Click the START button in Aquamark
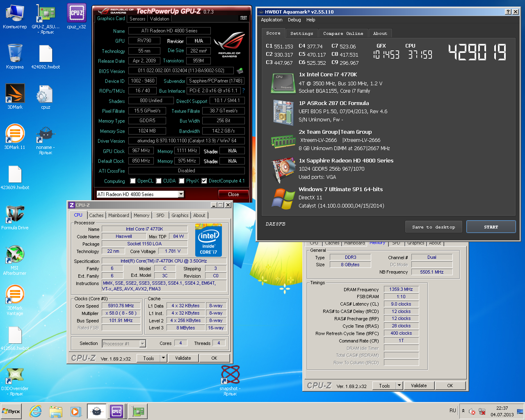The image size is (525, 420). (491, 227)
